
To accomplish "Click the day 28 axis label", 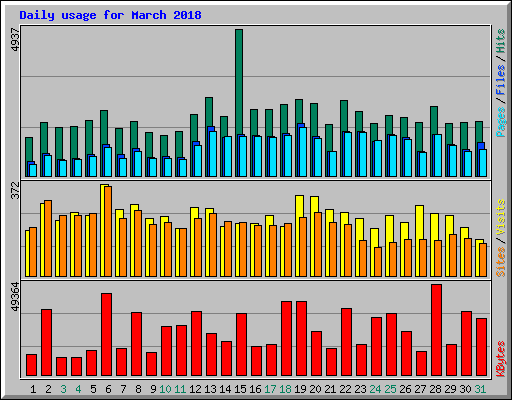I will point(435,389).
